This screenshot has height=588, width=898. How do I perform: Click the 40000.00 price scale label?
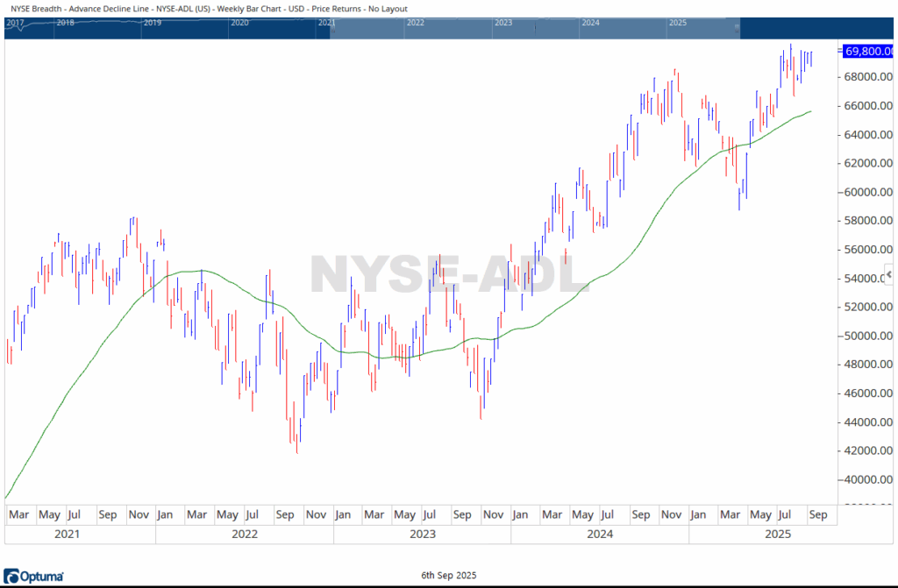point(865,480)
